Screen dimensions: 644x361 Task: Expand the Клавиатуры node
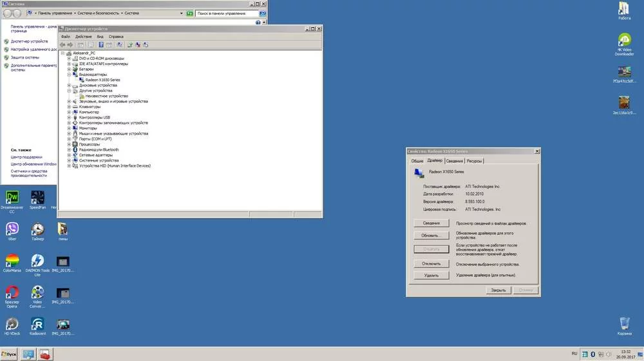[x=69, y=107]
